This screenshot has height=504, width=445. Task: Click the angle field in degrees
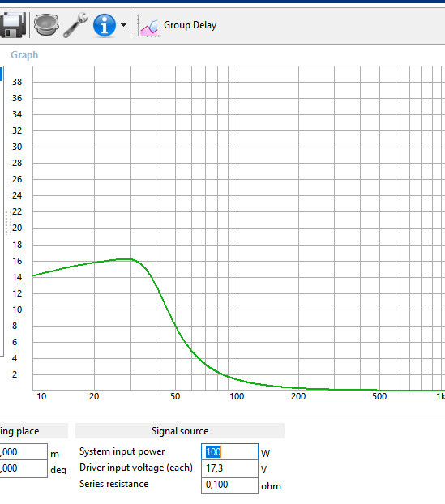[x=24, y=468]
